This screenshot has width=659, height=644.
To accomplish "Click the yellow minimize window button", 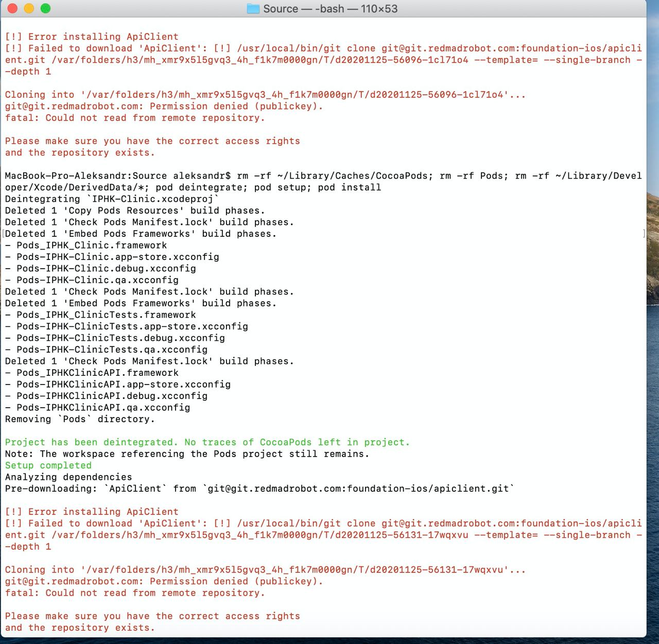I will pos(29,8).
